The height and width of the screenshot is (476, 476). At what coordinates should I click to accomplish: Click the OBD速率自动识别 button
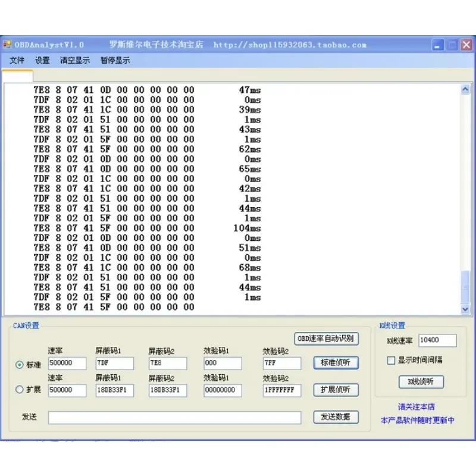(326, 339)
